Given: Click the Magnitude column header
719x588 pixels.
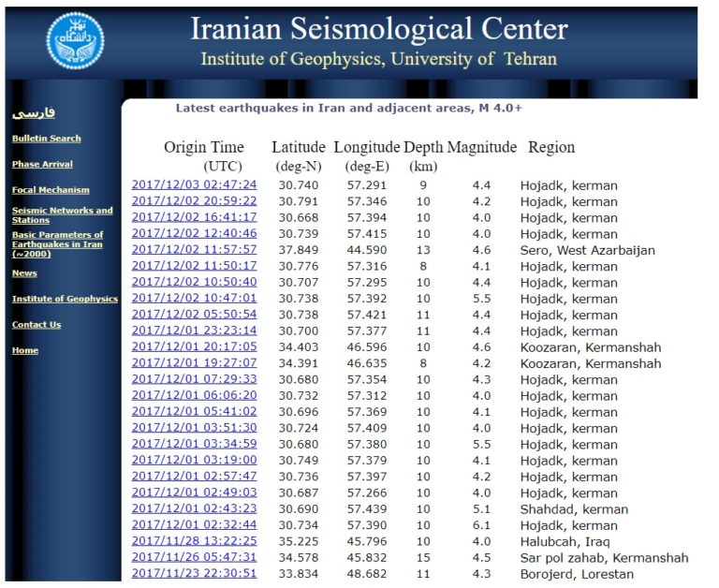Looking at the screenshot, I should tap(482, 147).
